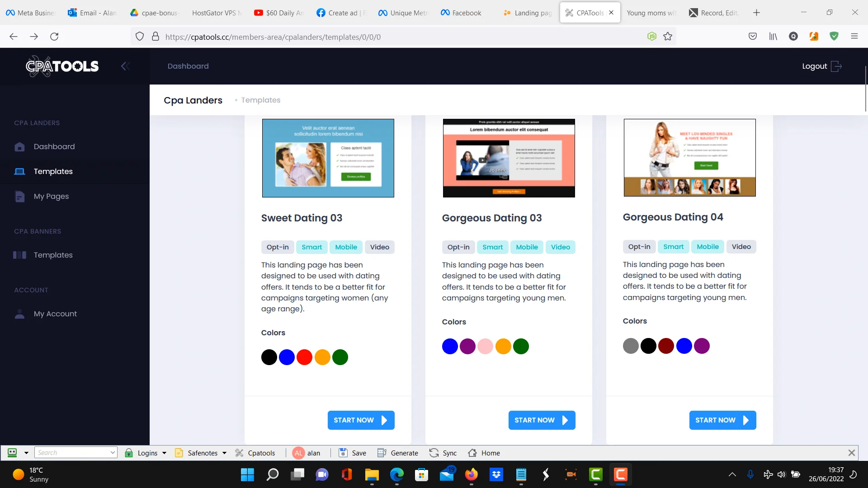868x488 pixels.
Task: Click the CPATools logo
Action: tap(62, 66)
